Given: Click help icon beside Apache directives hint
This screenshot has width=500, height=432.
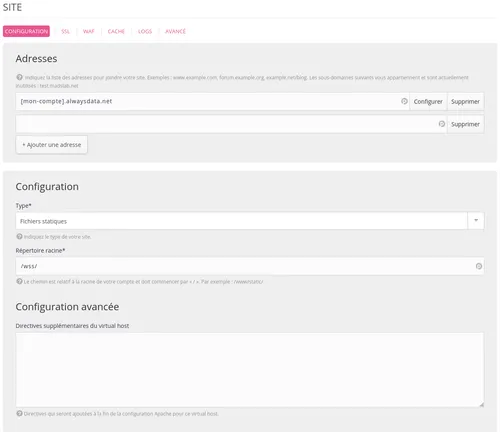Looking at the screenshot, I should click(x=19, y=413).
